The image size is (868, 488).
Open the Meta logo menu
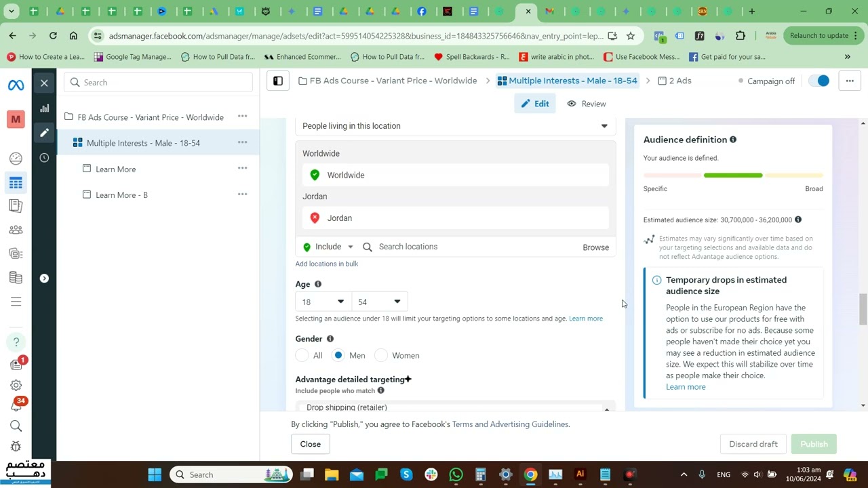point(16,85)
